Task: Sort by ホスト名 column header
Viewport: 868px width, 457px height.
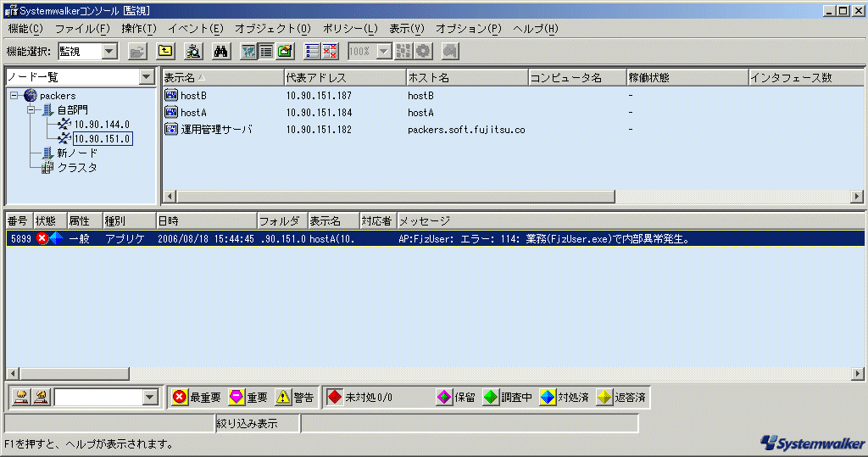Action: pos(467,77)
